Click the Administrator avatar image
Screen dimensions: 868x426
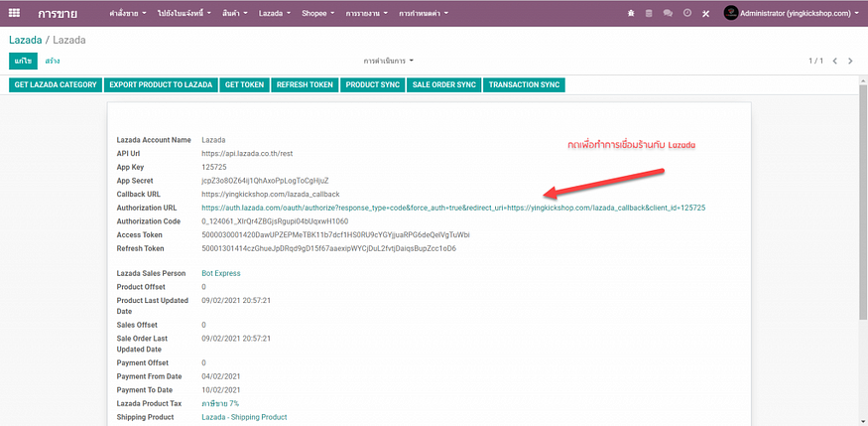pos(731,13)
